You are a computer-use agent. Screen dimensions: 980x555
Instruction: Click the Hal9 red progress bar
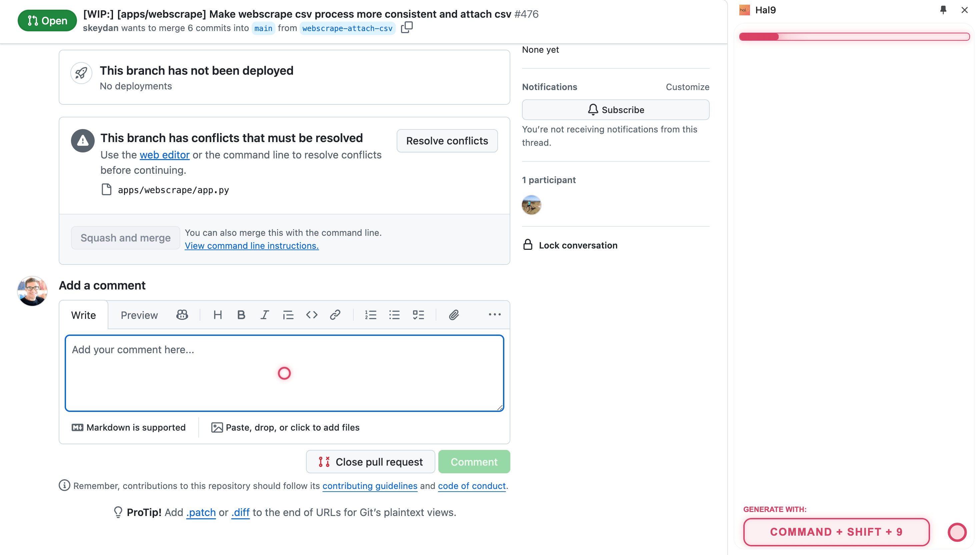click(854, 37)
